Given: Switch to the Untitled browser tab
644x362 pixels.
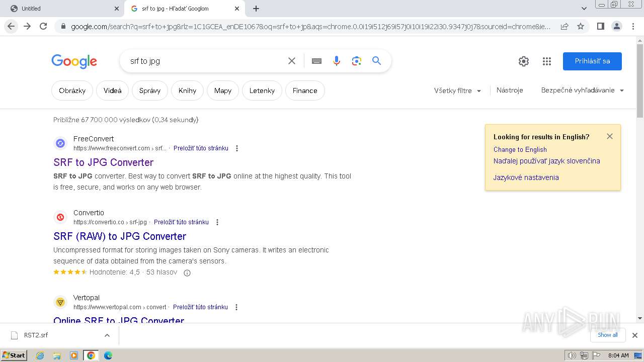Looking at the screenshot, I should click(61, 9).
